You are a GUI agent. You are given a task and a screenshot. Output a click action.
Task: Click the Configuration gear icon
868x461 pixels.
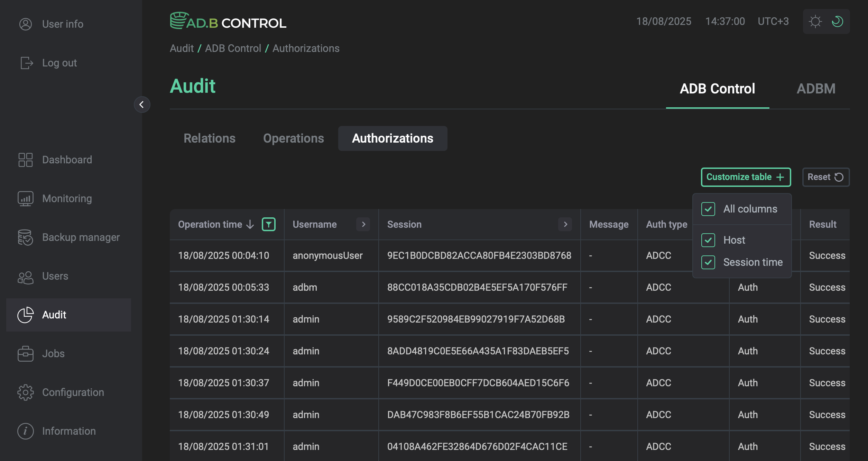25,392
